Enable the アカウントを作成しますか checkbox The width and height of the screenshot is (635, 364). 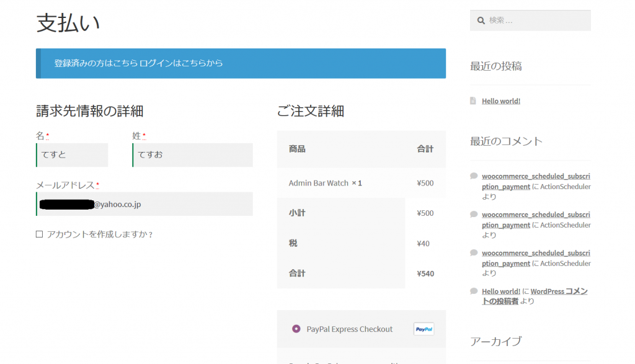pyautogui.click(x=39, y=234)
